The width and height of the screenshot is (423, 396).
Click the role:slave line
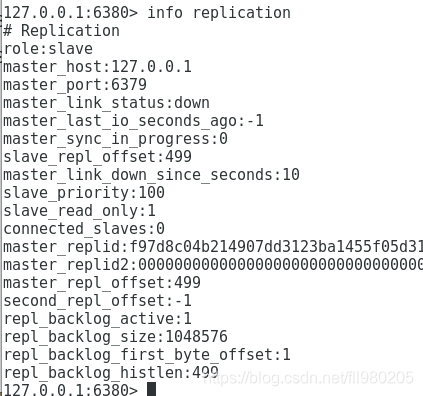(x=48, y=49)
